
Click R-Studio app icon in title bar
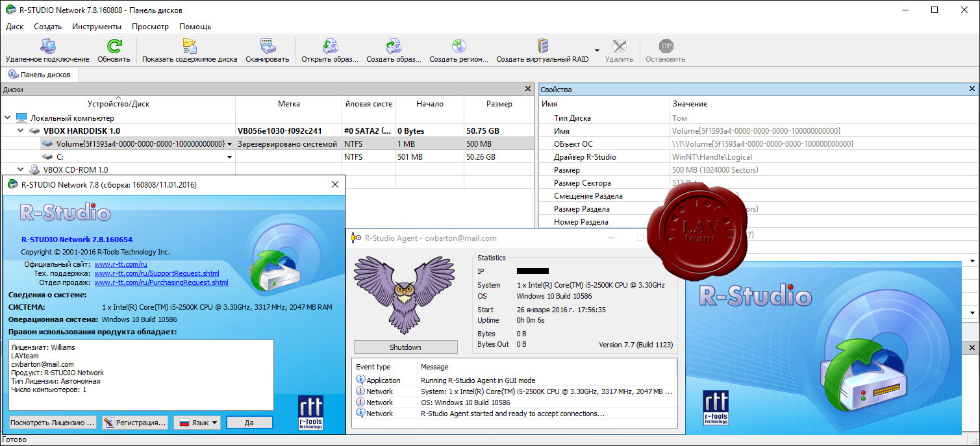[10, 10]
